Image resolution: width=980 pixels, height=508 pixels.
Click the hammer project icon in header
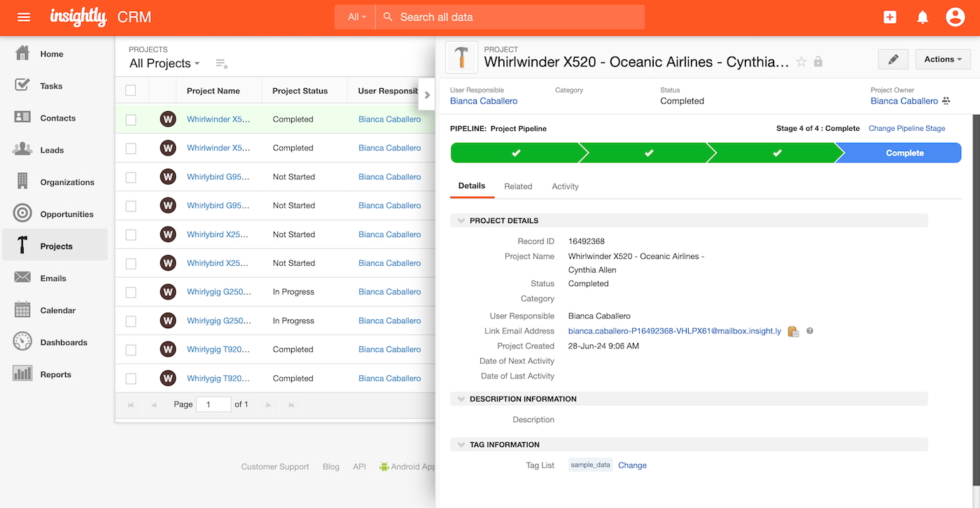coord(461,57)
